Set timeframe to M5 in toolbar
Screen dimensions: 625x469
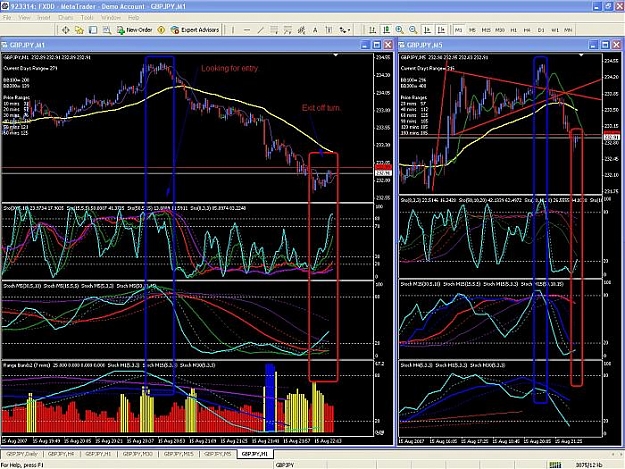point(472,30)
